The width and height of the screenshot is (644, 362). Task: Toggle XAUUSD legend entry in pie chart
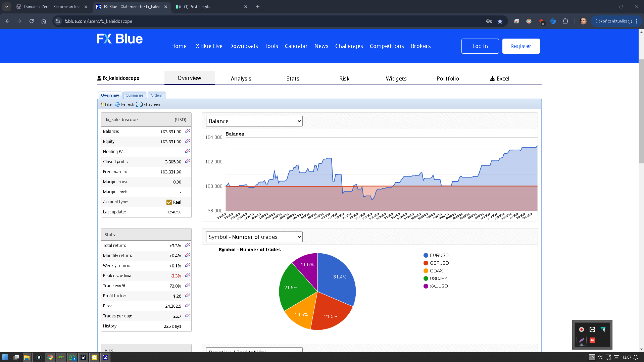pos(436,286)
